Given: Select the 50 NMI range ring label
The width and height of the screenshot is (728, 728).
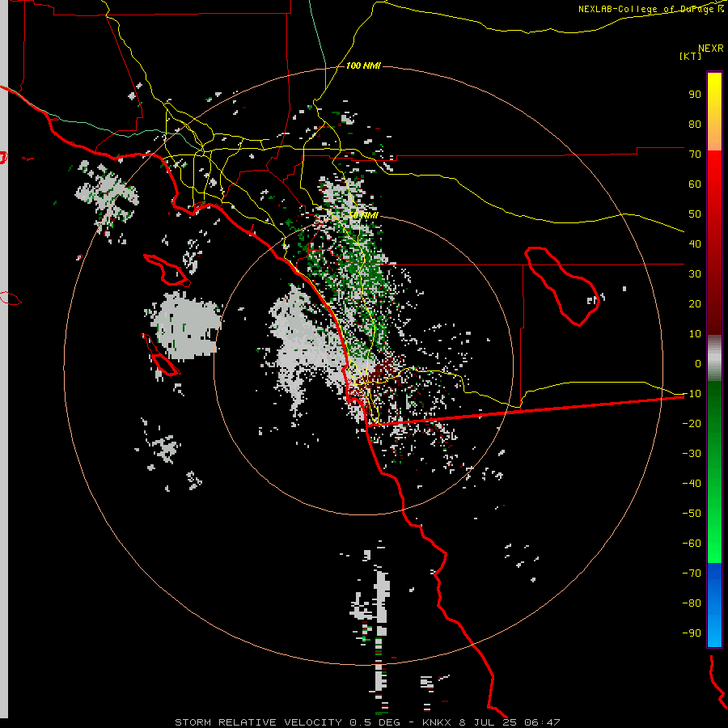Looking at the screenshot, I should [x=363, y=215].
